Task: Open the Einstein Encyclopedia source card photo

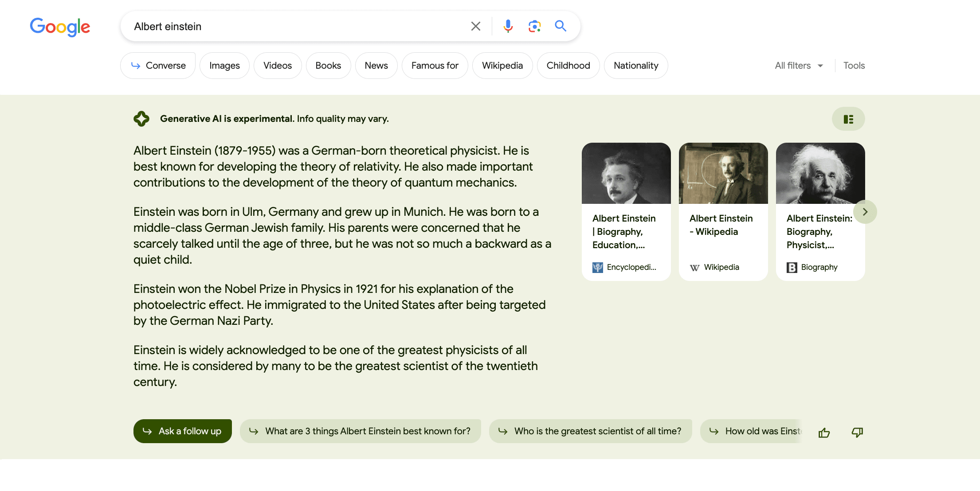Action: [626, 173]
